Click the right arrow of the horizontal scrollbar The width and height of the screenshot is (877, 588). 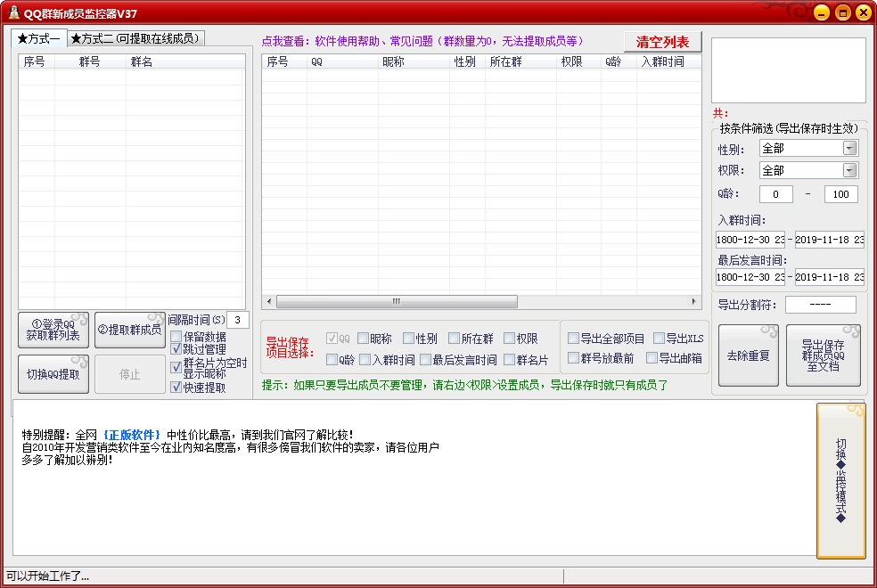[x=693, y=302]
